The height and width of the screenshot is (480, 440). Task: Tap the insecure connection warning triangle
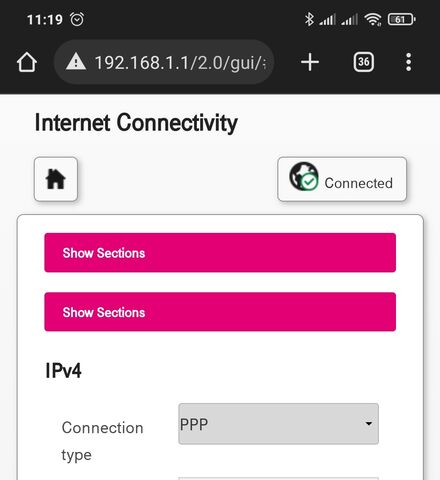pyautogui.click(x=76, y=61)
